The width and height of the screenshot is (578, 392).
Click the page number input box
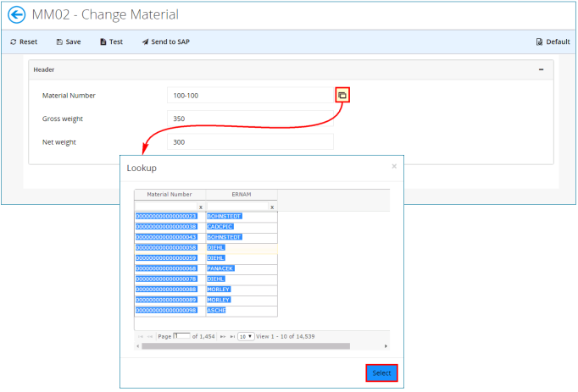coord(181,336)
